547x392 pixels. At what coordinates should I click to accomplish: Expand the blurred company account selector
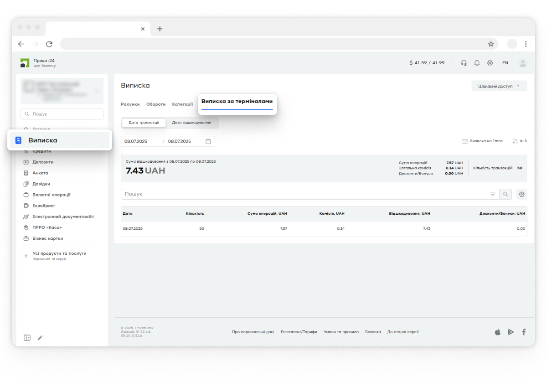click(62, 91)
